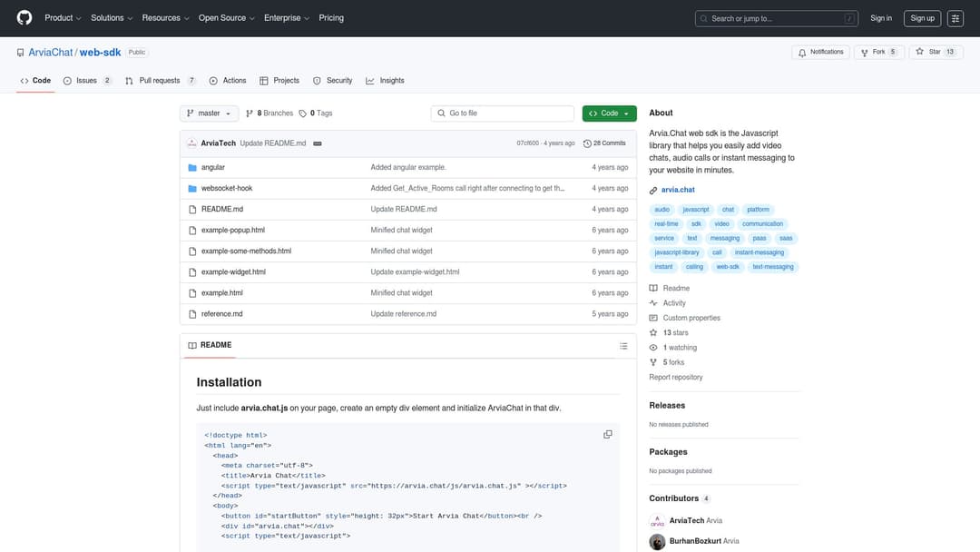
Task: Open Custom properties sidebar link
Action: [685, 318]
